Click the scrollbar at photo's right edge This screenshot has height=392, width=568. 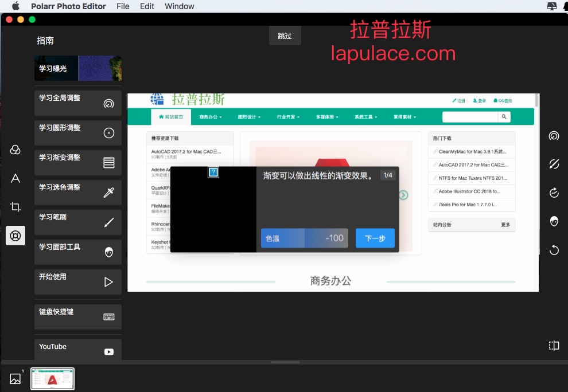537,101
